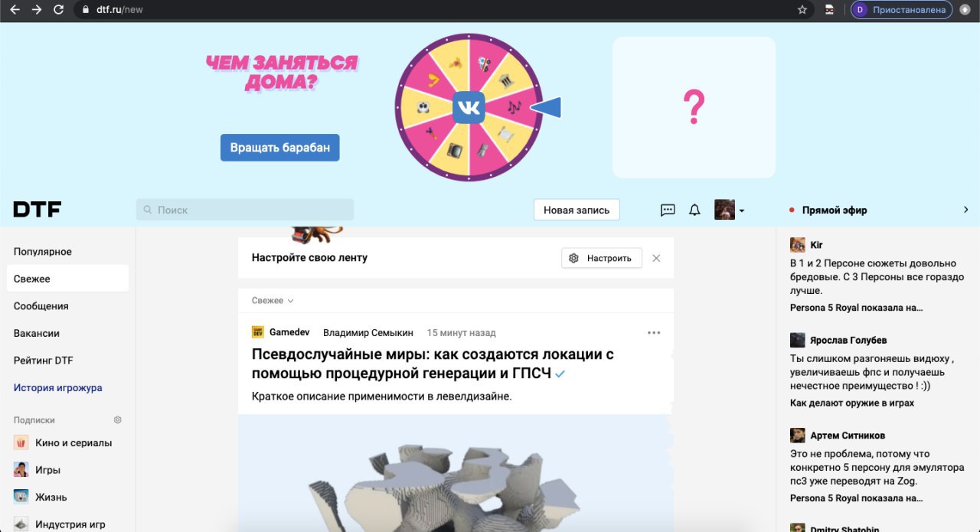
Task: Click the Вращать барабан button
Action: (x=280, y=148)
